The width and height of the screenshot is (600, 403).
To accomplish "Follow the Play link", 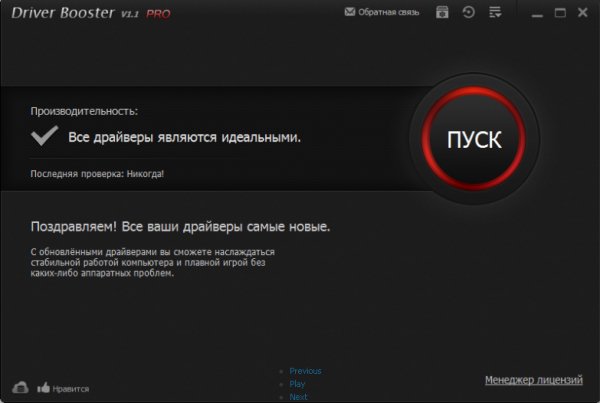I will point(297,384).
